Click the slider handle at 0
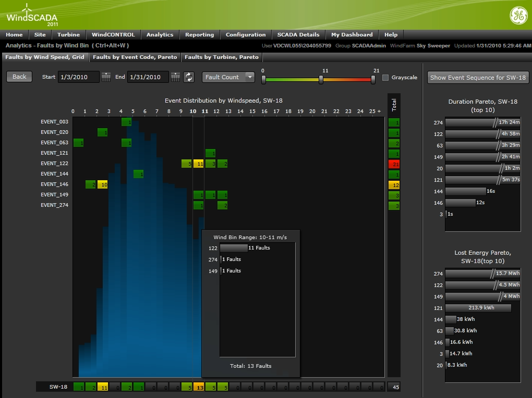 (x=263, y=80)
